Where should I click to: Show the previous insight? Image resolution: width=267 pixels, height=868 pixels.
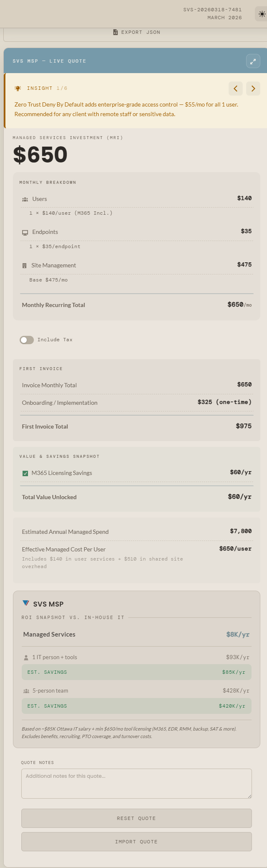236,88
